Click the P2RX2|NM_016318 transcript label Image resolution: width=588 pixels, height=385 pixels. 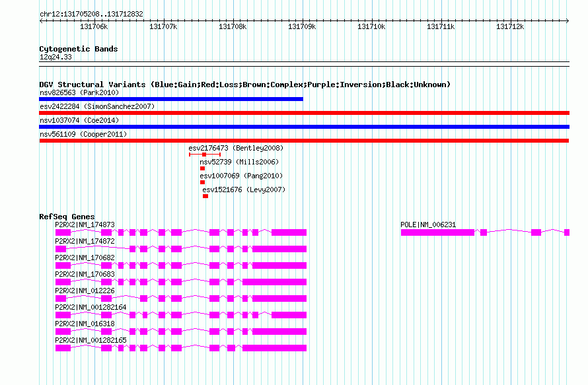85,324
